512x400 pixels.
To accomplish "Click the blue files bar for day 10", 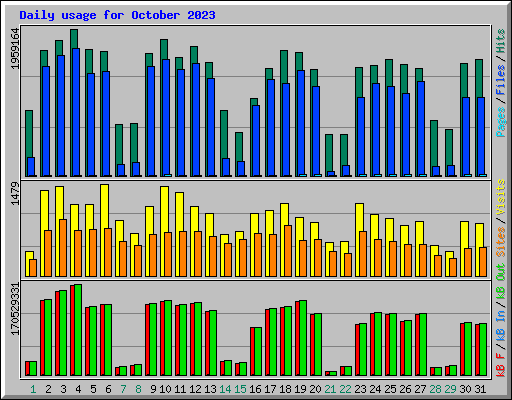I will point(166,118).
